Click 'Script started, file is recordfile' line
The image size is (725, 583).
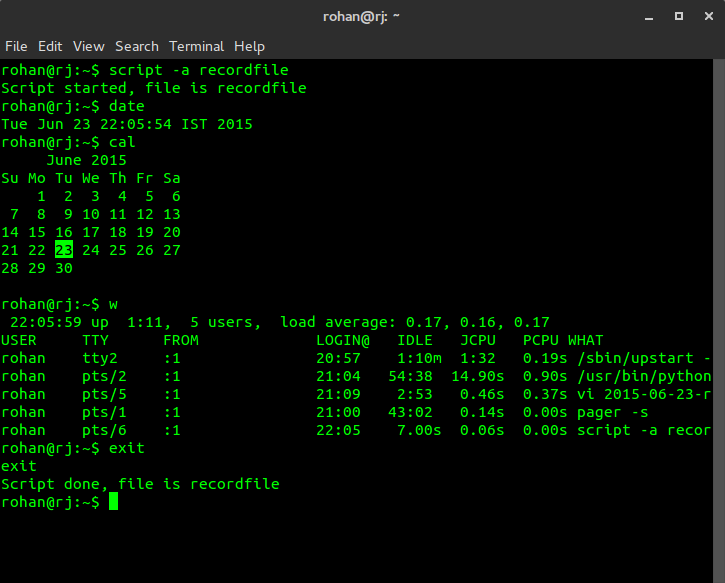[154, 88]
